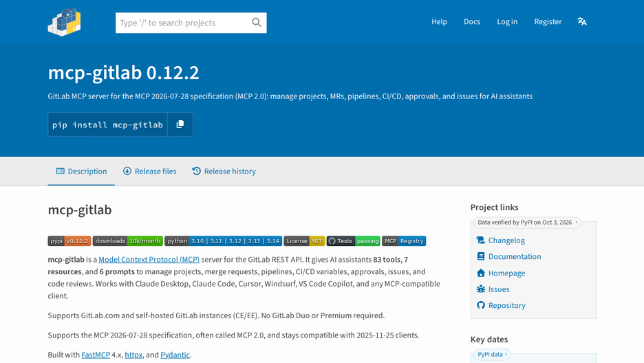Click the Tests passing badge
644x363 pixels.
(x=353, y=241)
